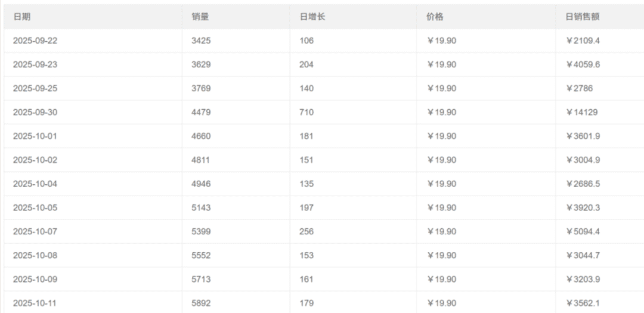The width and height of the screenshot is (644, 313).
Task: Select the 2025-10-01 date cell
Action: (x=35, y=136)
